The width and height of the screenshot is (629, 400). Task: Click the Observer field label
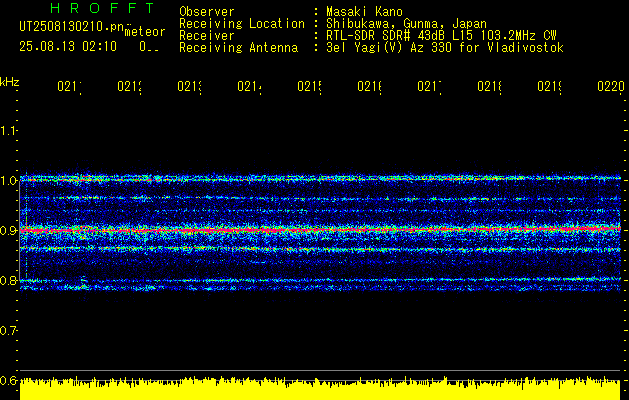coord(207,12)
